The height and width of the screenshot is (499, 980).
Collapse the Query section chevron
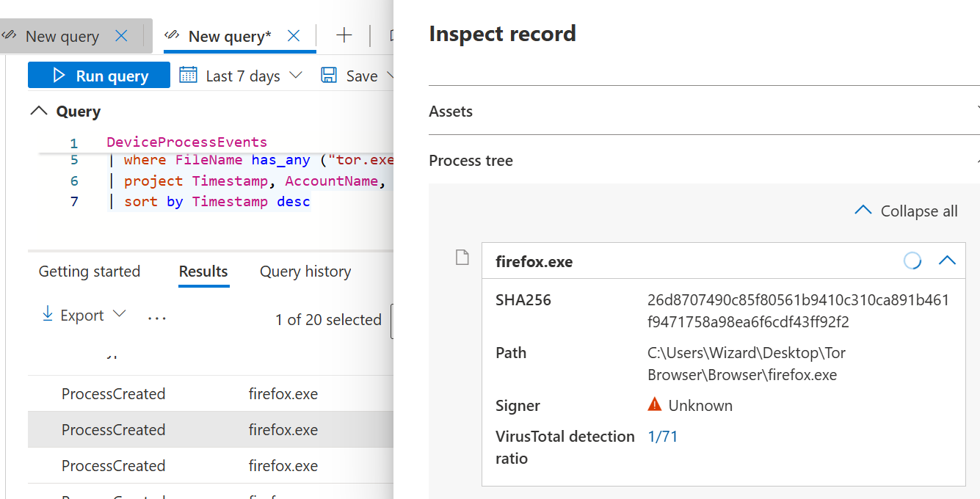coord(37,112)
